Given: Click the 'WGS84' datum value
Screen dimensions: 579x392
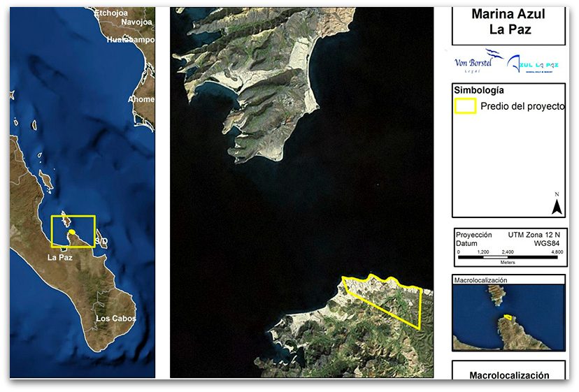Looking at the screenshot, I should (548, 244).
